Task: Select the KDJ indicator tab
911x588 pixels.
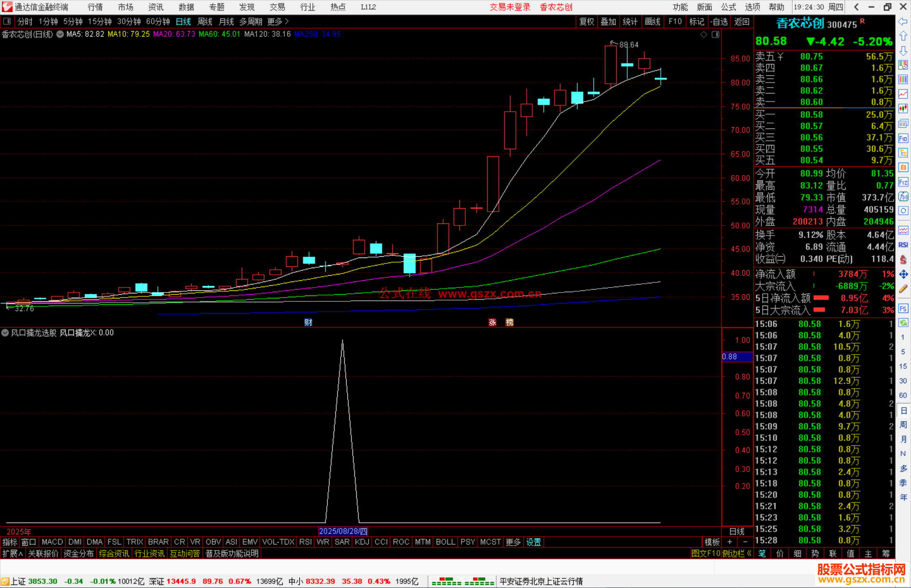Action: point(362,542)
